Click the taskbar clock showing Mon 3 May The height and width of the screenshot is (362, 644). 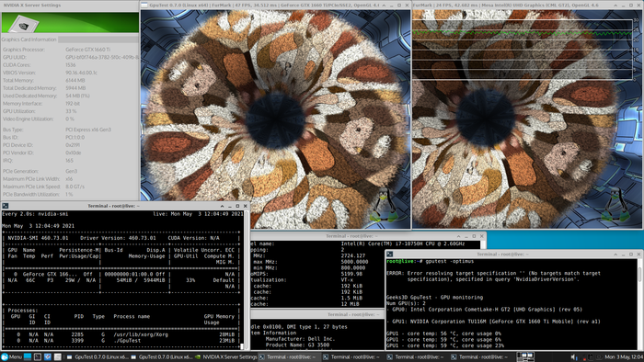[x=624, y=357]
